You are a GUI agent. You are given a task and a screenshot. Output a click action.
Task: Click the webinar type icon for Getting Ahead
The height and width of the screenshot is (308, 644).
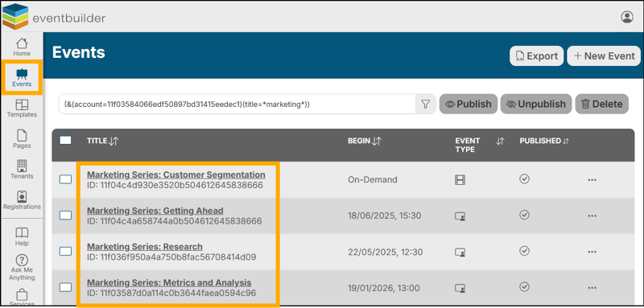460,216
